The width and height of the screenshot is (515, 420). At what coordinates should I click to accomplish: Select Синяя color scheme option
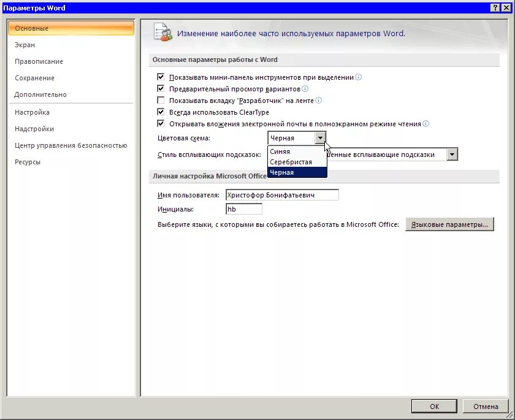(x=297, y=151)
